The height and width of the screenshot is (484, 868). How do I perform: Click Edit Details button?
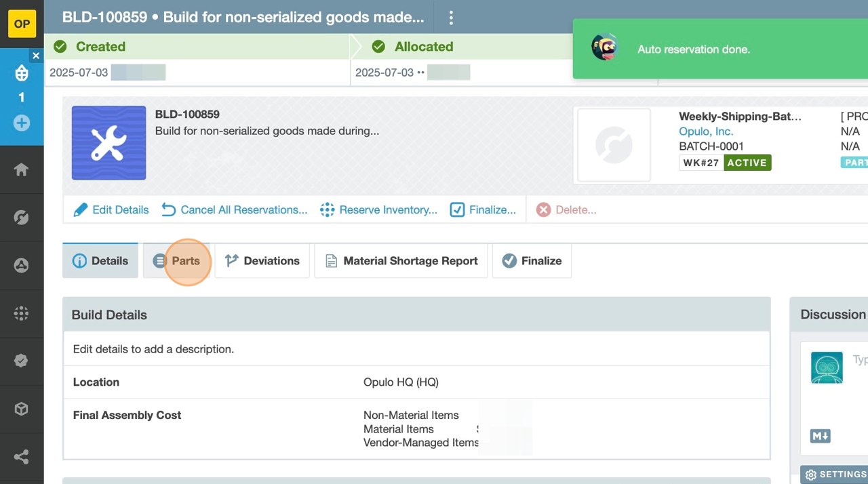click(111, 210)
